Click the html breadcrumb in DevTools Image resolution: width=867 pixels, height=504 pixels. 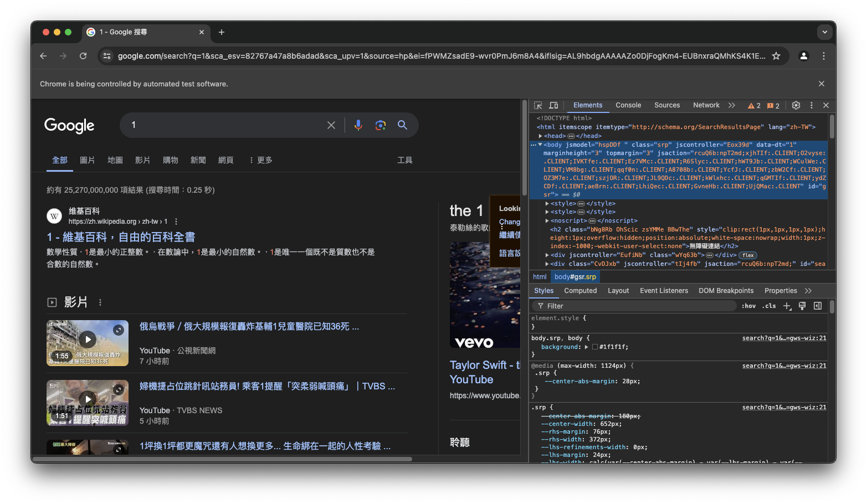[x=540, y=277]
